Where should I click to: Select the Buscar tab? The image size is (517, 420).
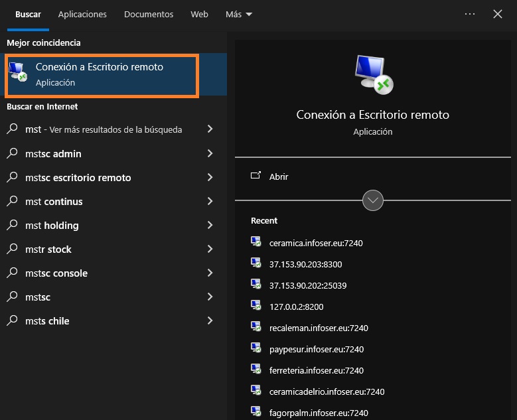(28, 14)
